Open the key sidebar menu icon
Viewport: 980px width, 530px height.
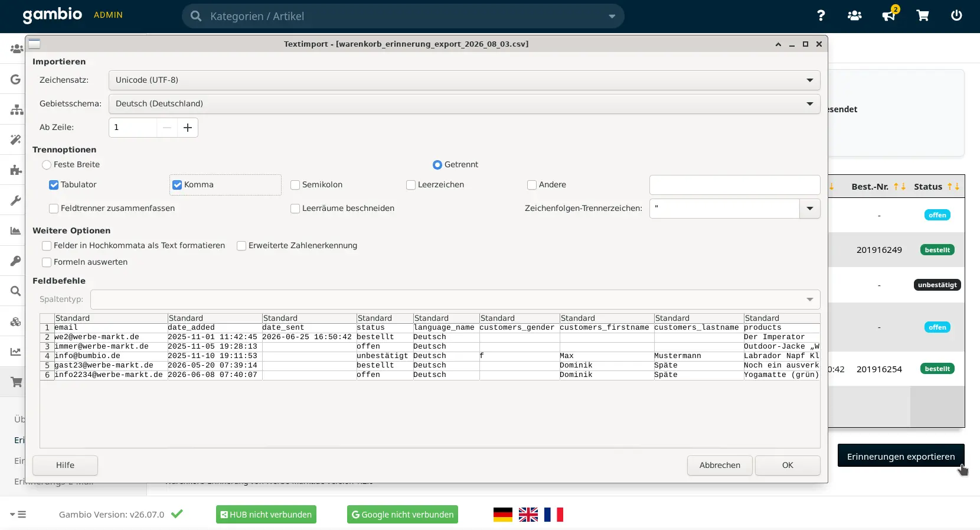tap(16, 261)
